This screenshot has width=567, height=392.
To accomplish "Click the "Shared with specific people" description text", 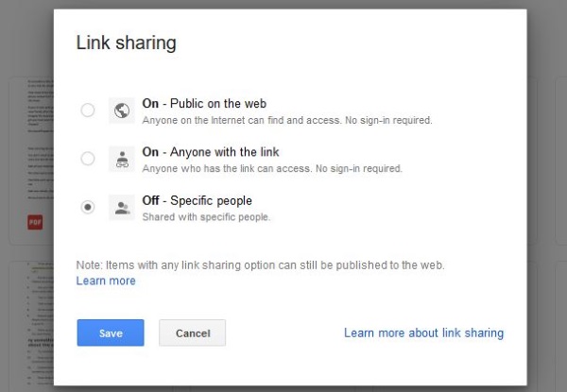I will (x=206, y=217).
